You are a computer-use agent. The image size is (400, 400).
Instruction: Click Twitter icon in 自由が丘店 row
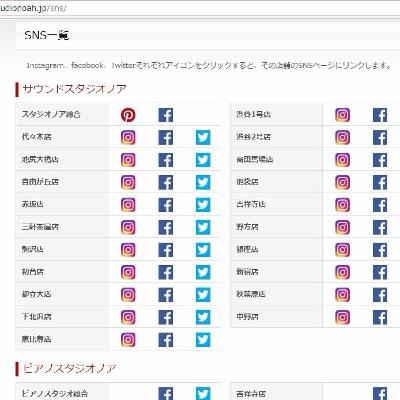tap(203, 182)
